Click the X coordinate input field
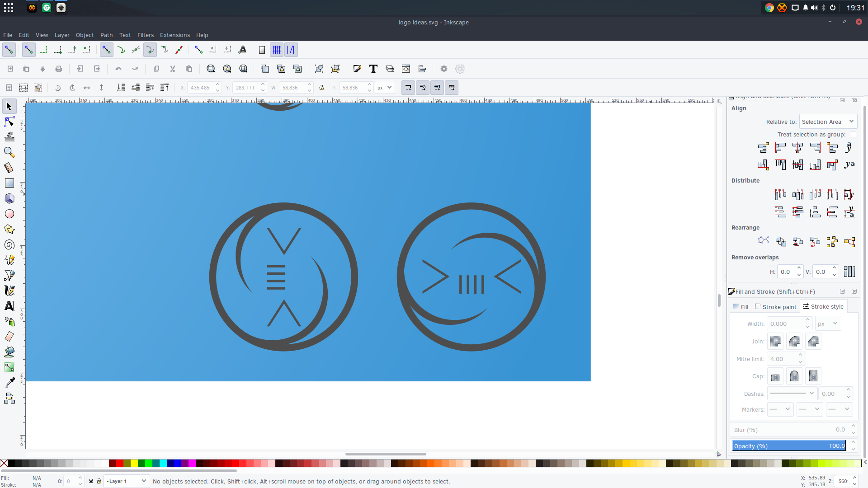The height and width of the screenshot is (488, 868). point(201,88)
